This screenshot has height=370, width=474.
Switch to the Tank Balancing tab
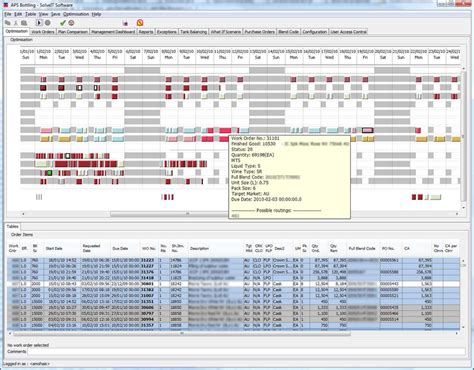click(x=193, y=32)
